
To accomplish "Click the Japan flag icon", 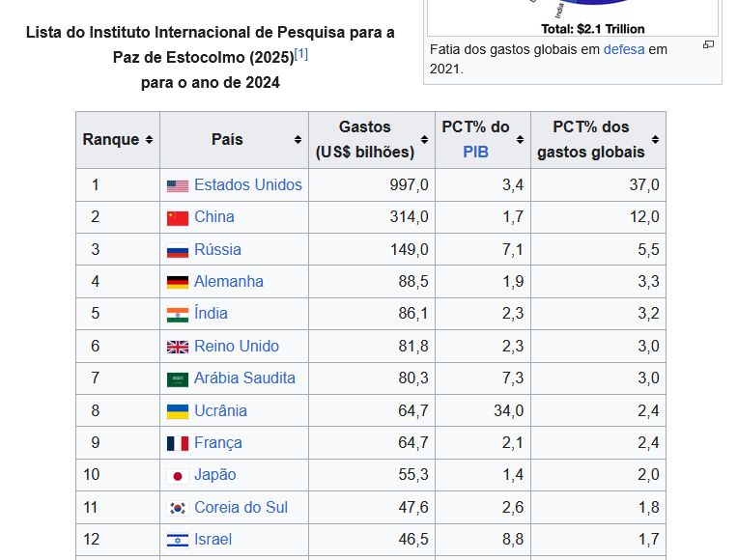I will pos(178,475).
